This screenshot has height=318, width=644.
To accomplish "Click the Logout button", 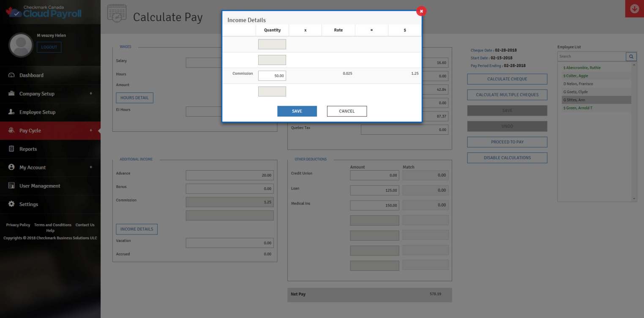I will tap(49, 47).
